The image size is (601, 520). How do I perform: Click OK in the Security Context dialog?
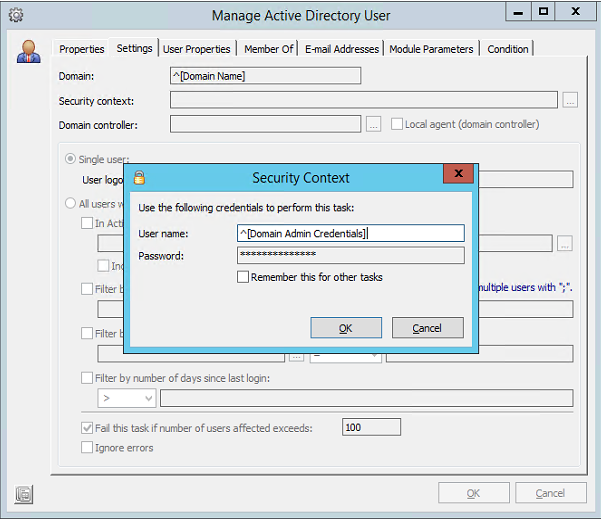(x=346, y=328)
